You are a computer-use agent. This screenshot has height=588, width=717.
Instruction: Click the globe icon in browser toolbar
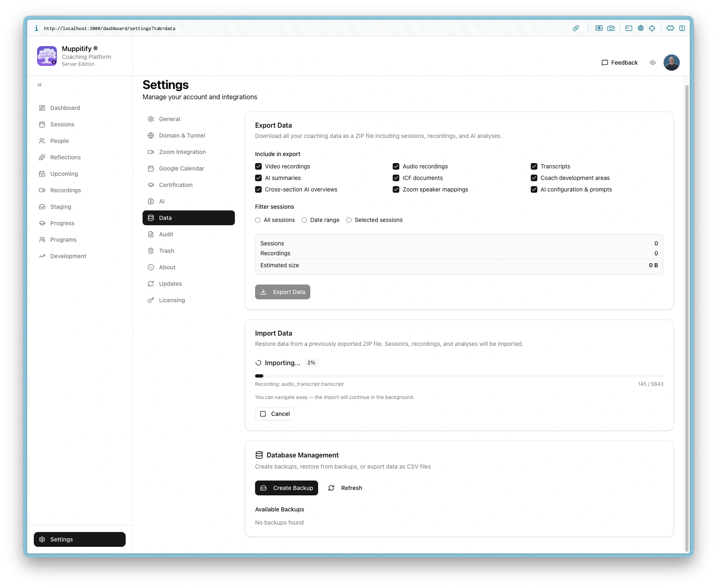click(640, 28)
